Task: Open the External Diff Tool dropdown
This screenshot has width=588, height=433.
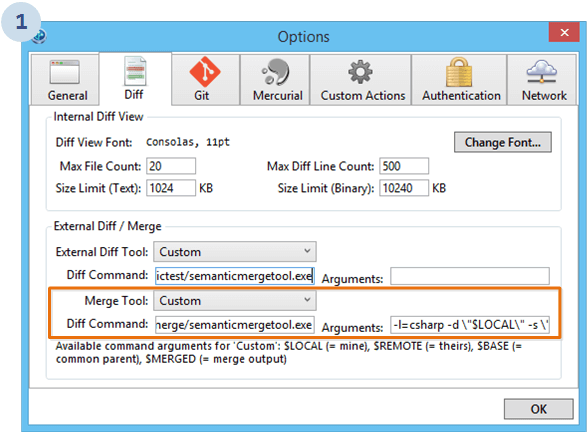Action: coord(235,252)
